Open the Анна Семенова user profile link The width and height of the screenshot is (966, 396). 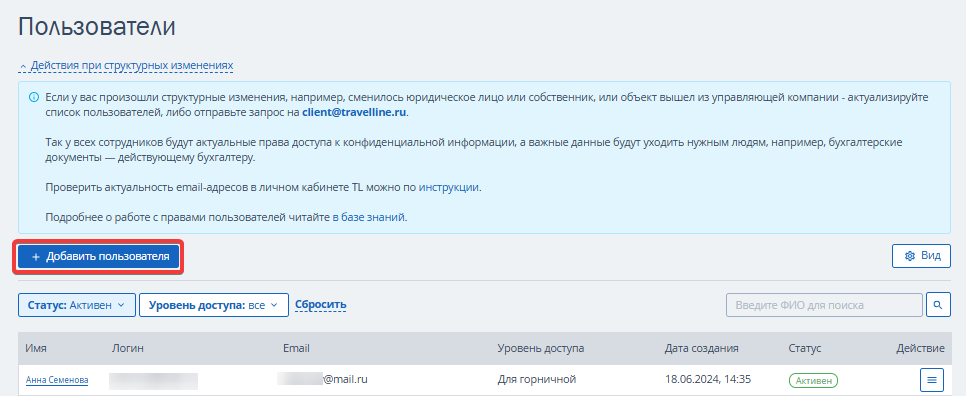[x=57, y=380]
